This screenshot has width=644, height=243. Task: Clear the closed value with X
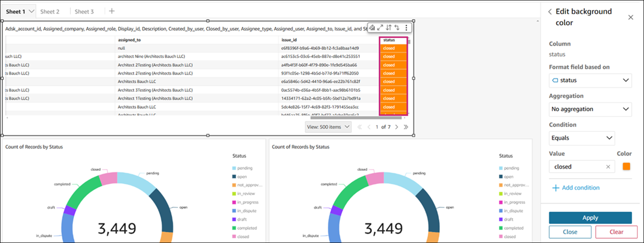click(x=608, y=167)
